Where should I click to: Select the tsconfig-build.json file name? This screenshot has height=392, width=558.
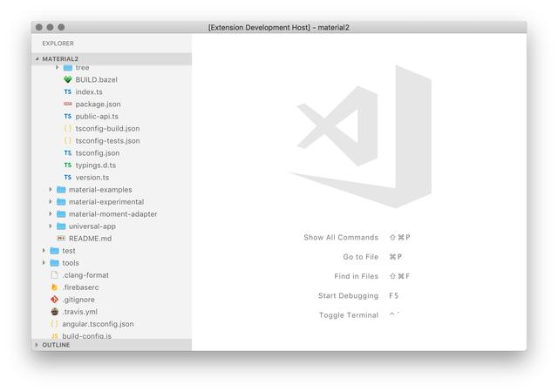click(107, 128)
